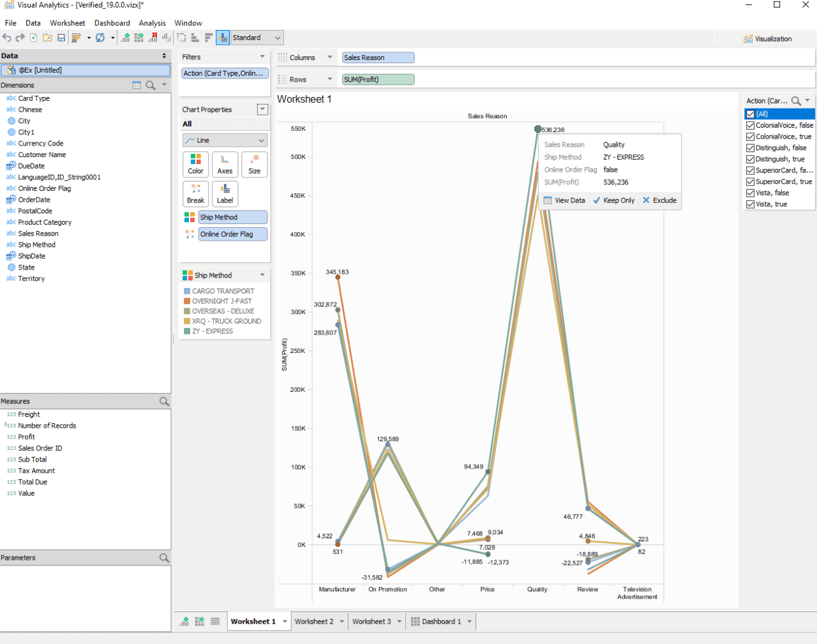Viewport: 817px width, 644px height.
Task: Switch to the Dashboard 1 tab
Action: pos(440,621)
